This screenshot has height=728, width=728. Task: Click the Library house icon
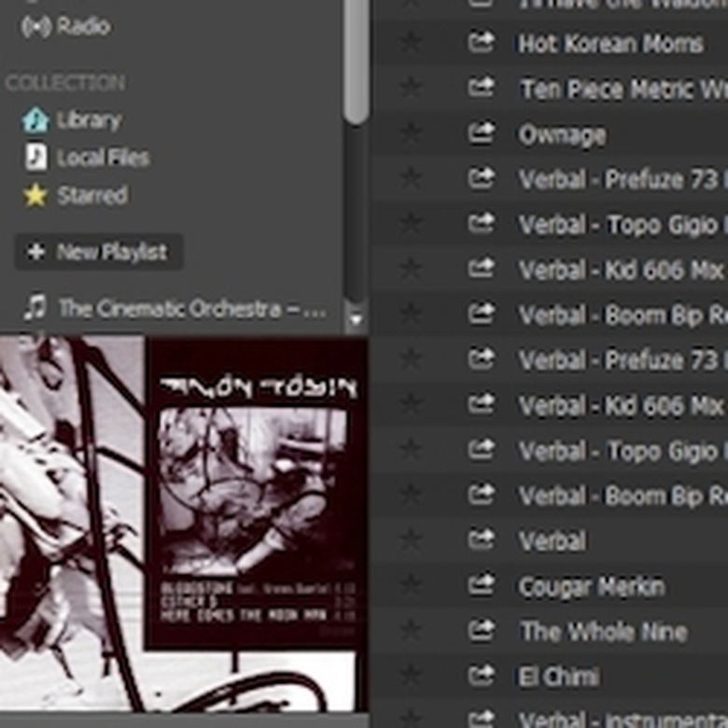(35, 120)
